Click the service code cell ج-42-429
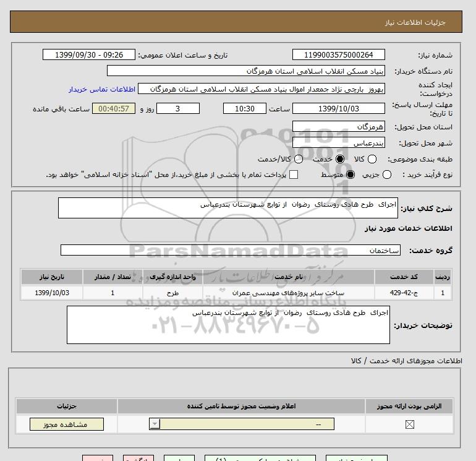 [x=404, y=293]
